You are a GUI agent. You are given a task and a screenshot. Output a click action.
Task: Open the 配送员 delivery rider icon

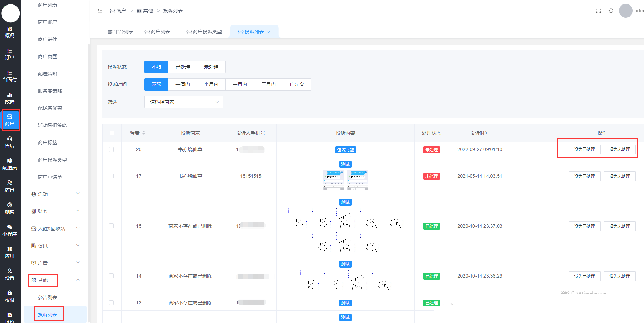(x=10, y=164)
